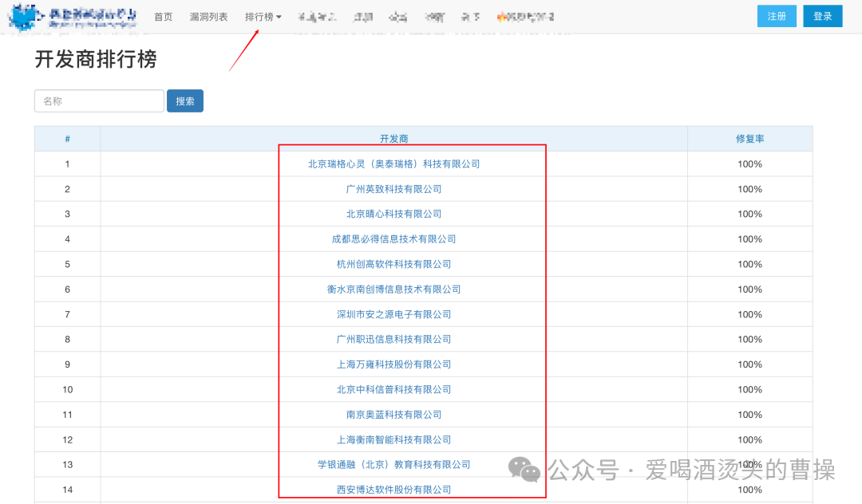This screenshot has height=504, width=862.
Task: Open 北京晴心科技有限公司 link
Action: 393,214
